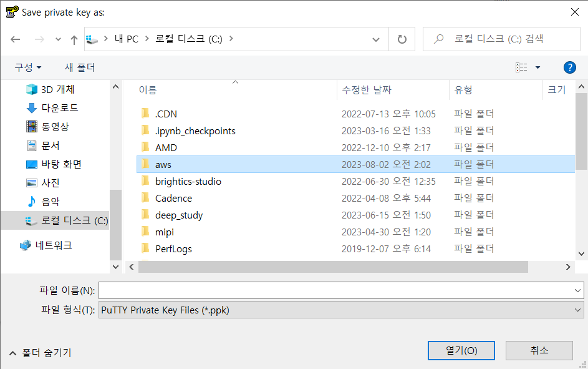Viewport: 588px width, 369px height.
Task: Sort by the '크기' column header
Action: click(556, 90)
